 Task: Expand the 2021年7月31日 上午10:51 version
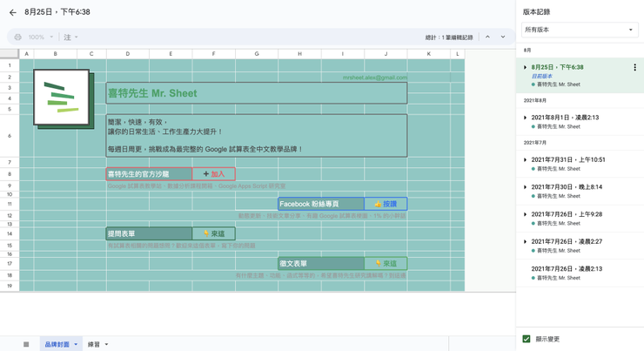[525, 160]
